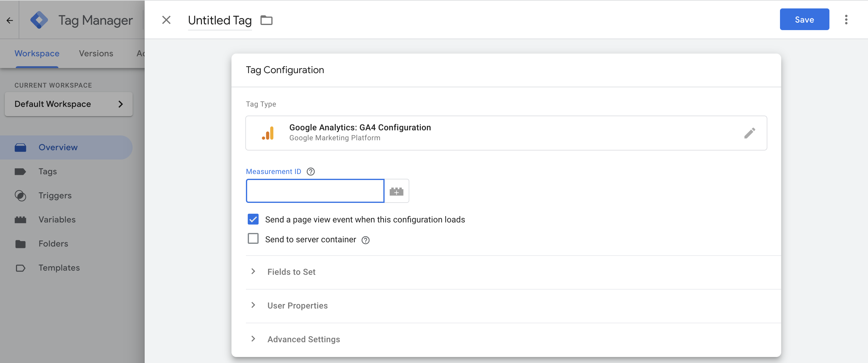The height and width of the screenshot is (363, 868).
Task: Click the Tag Configuration heading
Action: click(x=285, y=70)
